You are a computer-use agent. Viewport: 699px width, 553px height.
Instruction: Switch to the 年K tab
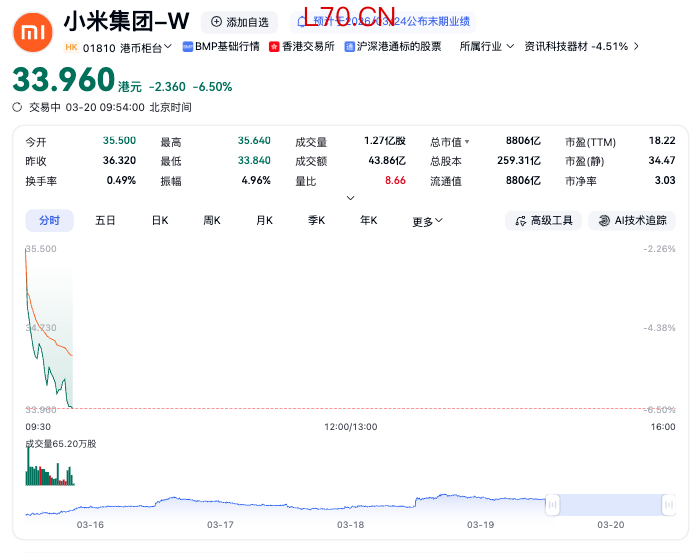pos(369,221)
